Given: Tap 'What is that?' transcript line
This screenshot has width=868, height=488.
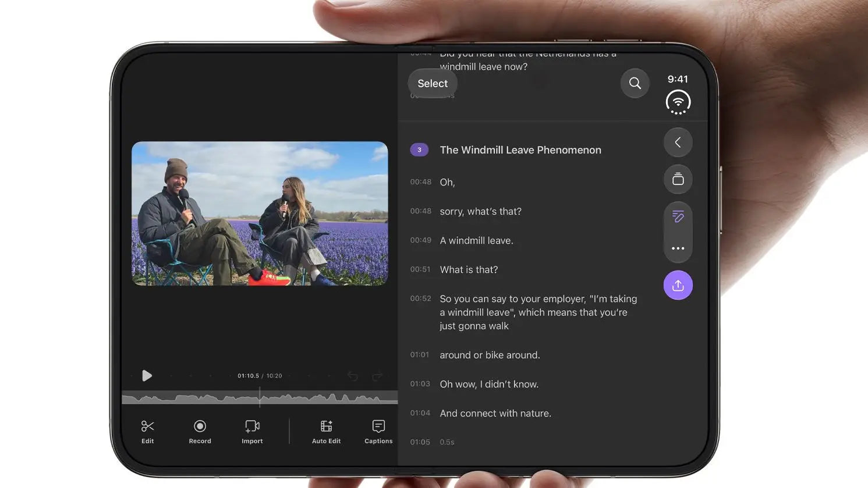Looking at the screenshot, I should click(x=469, y=269).
